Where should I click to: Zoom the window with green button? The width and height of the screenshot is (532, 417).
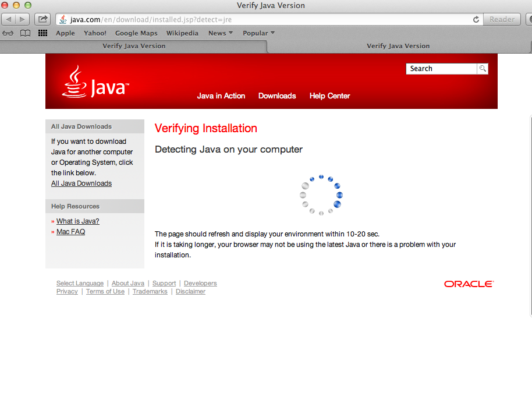coord(28,5)
